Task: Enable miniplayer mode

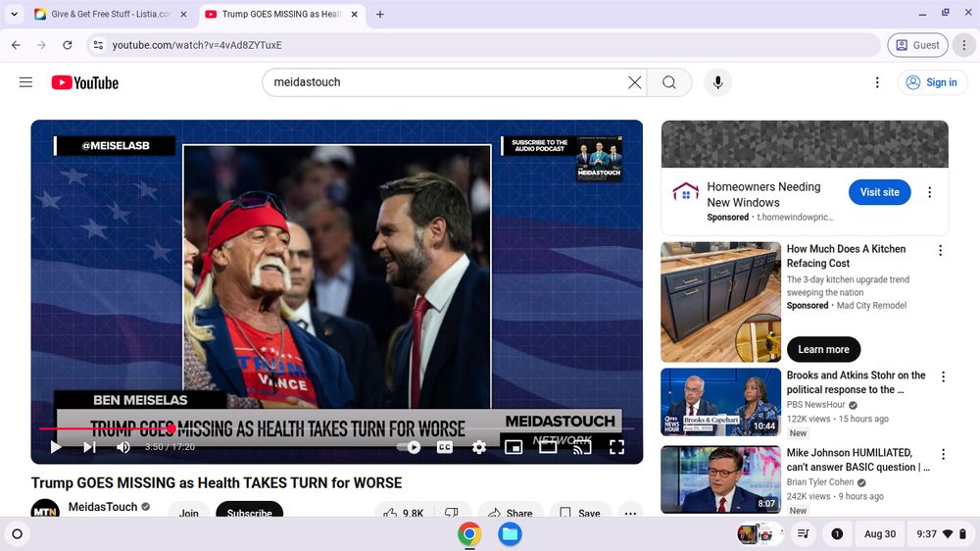Action: pyautogui.click(x=514, y=447)
